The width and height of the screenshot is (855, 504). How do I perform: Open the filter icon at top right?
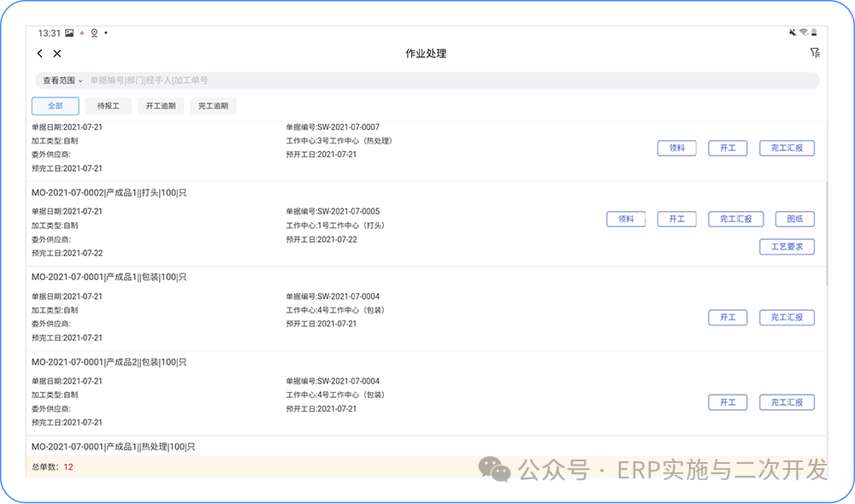coord(814,53)
